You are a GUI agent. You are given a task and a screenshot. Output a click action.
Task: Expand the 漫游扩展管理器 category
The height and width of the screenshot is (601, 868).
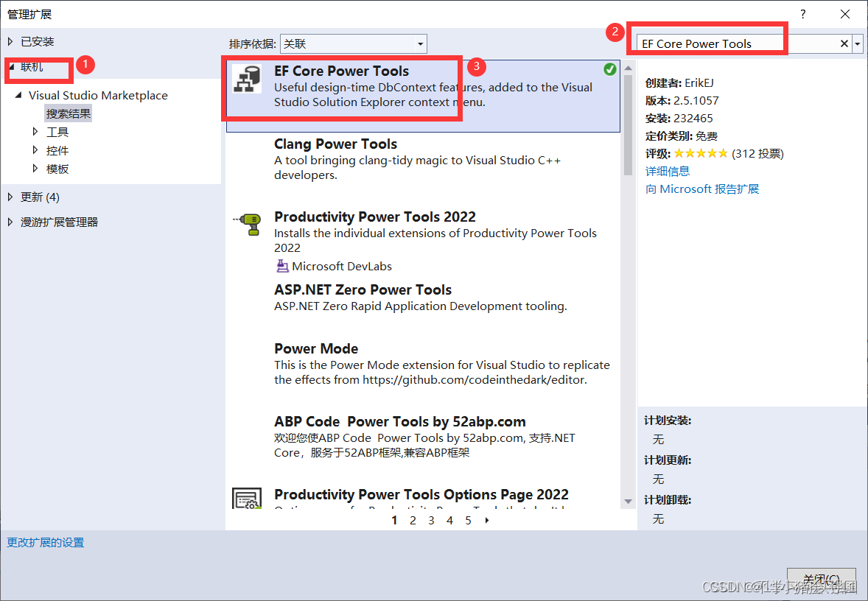[x=10, y=222]
